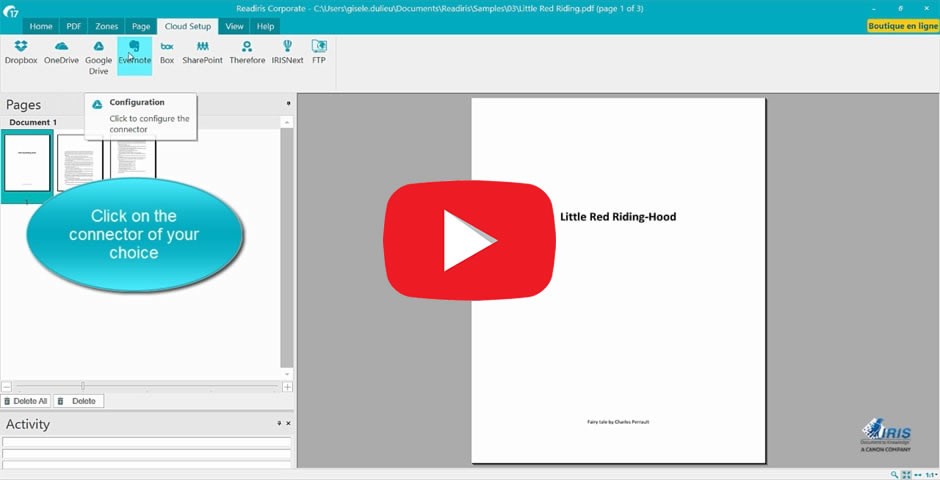Click the Pages panel scrollbar
The image size is (940, 480).
pyautogui.click(x=287, y=247)
